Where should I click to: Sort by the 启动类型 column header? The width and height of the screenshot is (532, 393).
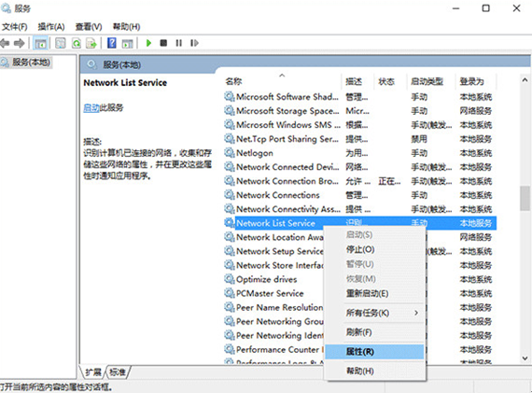(x=427, y=81)
